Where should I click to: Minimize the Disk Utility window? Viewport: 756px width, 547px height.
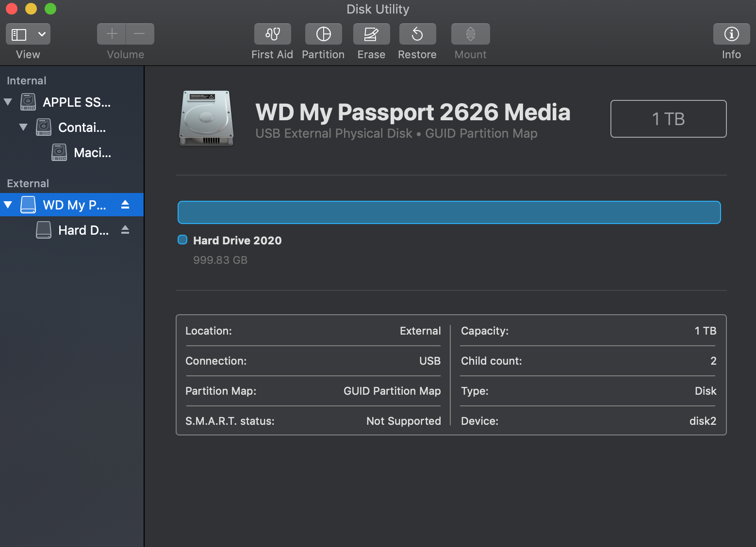(31, 9)
